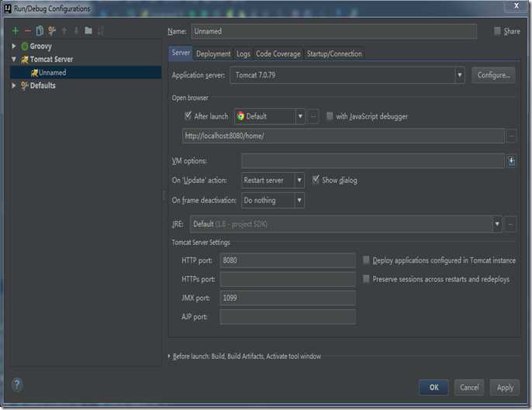The image size is (532, 410).
Task: Click the Tomcat Server cat icon
Action: 25,60
